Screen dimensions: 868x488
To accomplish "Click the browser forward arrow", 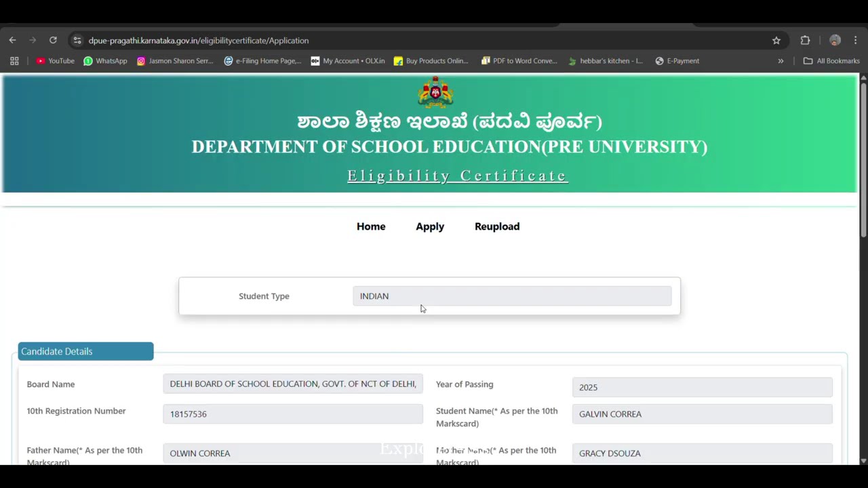I will click(33, 41).
